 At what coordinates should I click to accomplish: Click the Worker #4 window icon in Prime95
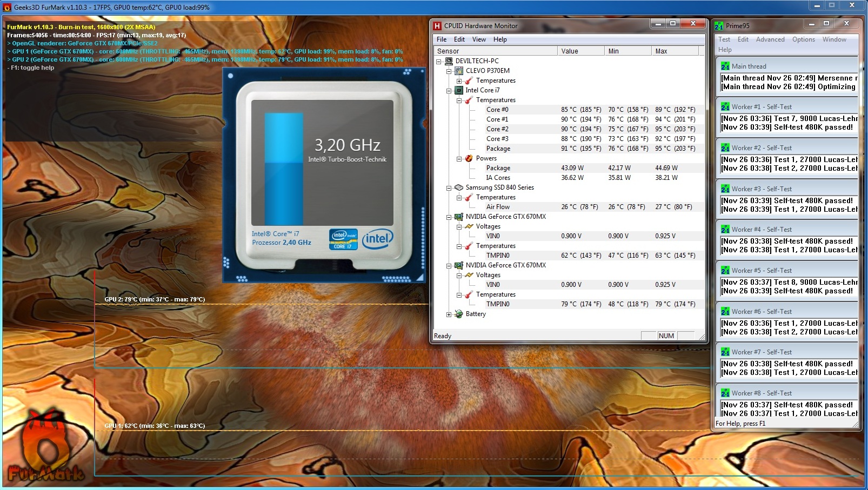click(725, 230)
